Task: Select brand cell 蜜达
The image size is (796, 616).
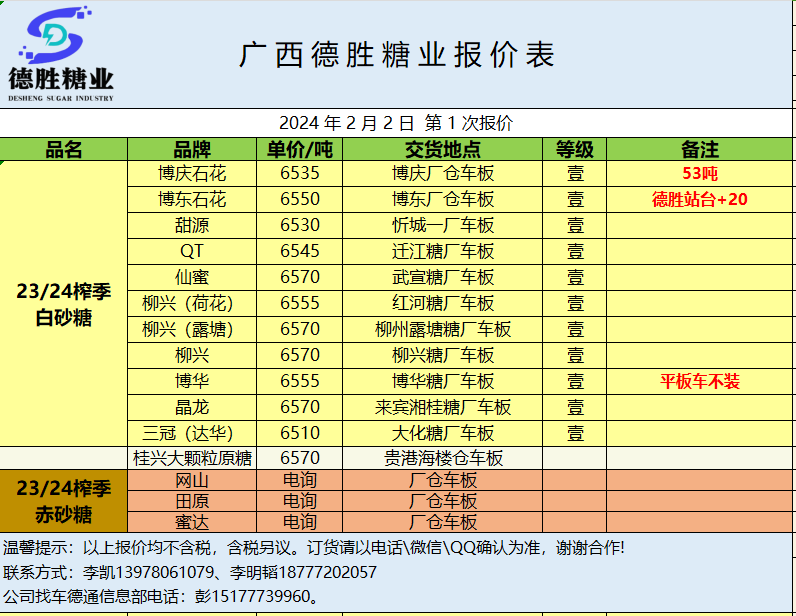Action: [x=192, y=522]
